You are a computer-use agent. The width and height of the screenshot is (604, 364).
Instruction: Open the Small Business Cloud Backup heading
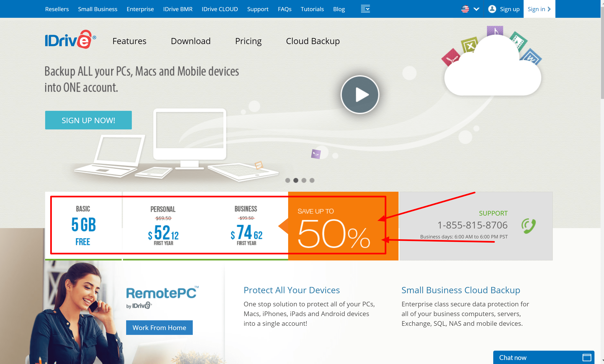pos(461,290)
